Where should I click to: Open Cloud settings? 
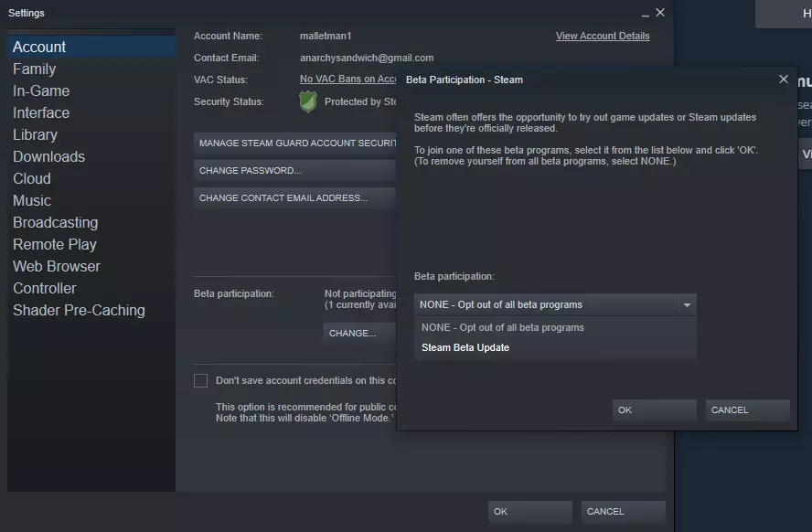(91, 178)
